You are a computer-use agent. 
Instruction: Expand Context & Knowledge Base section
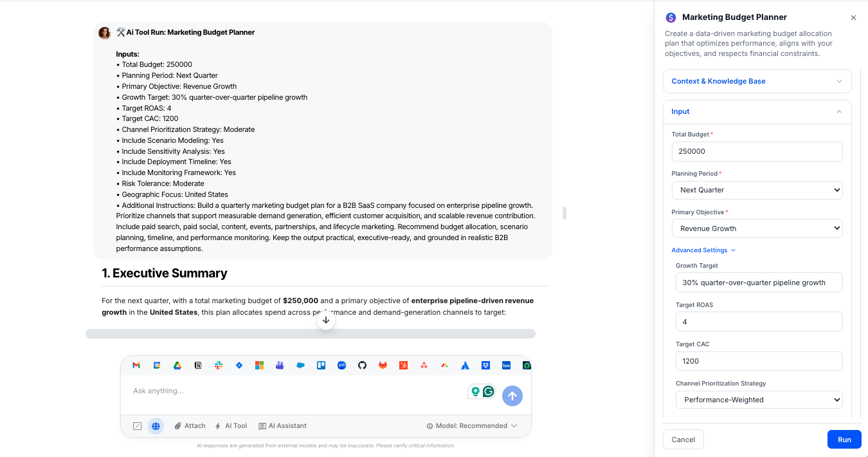click(x=757, y=81)
